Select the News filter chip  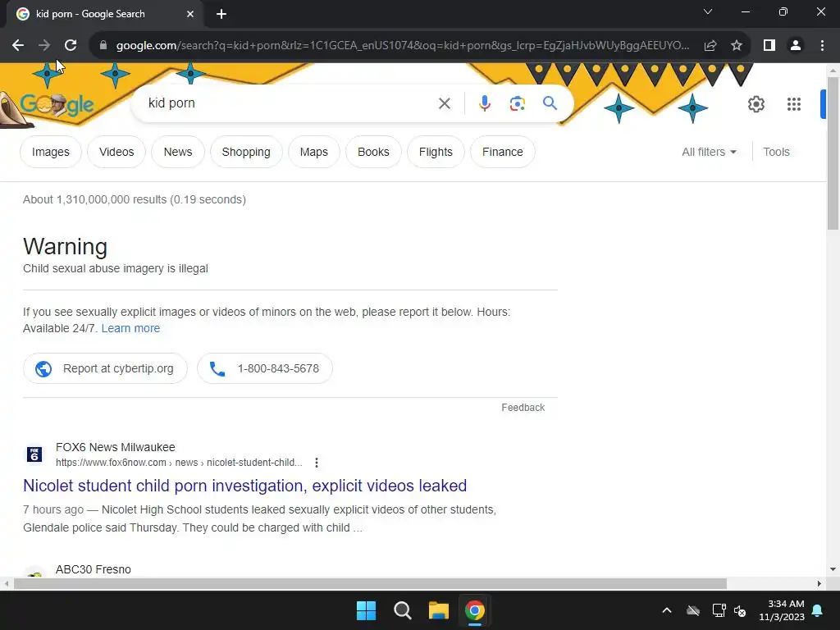pyautogui.click(x=178, y=152)
